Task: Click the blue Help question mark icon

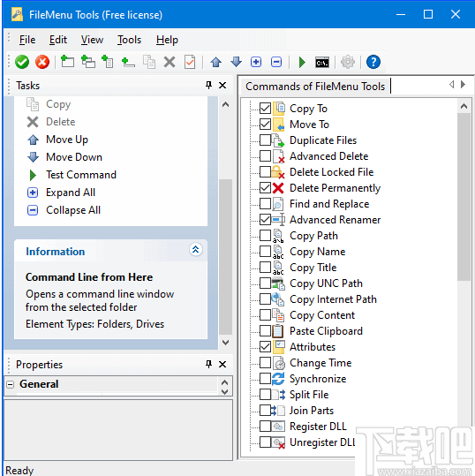Action: point(373,62)
